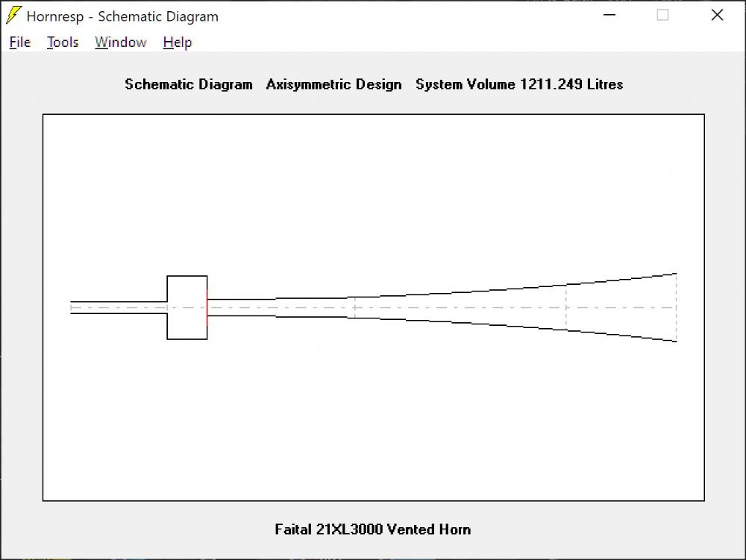The height and width of the screenshot is (560, 746).
Task: Click the Faital 21XL3000 Vented Horn caption
Action: coord(372,529)
